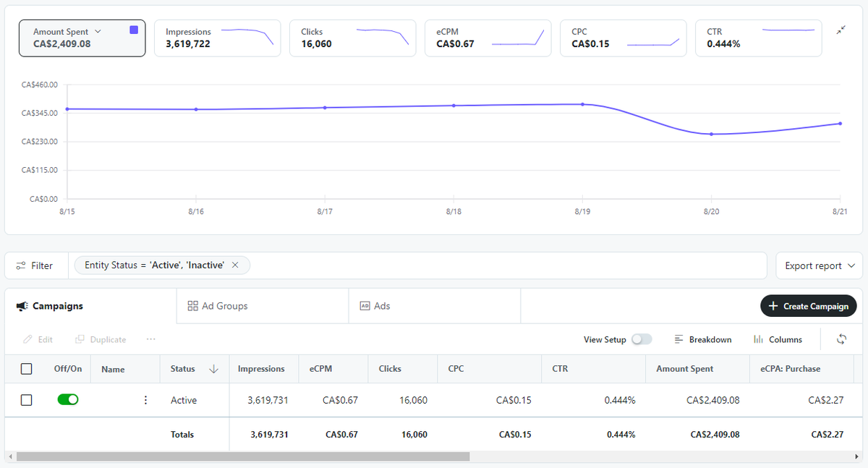
Task: Click the 8/15 data point on chart
Action: pos(67,109)
